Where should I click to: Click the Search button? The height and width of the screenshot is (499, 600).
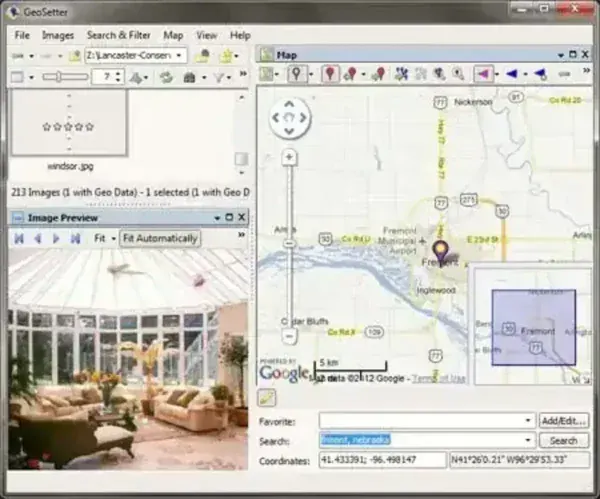[564, 440]
